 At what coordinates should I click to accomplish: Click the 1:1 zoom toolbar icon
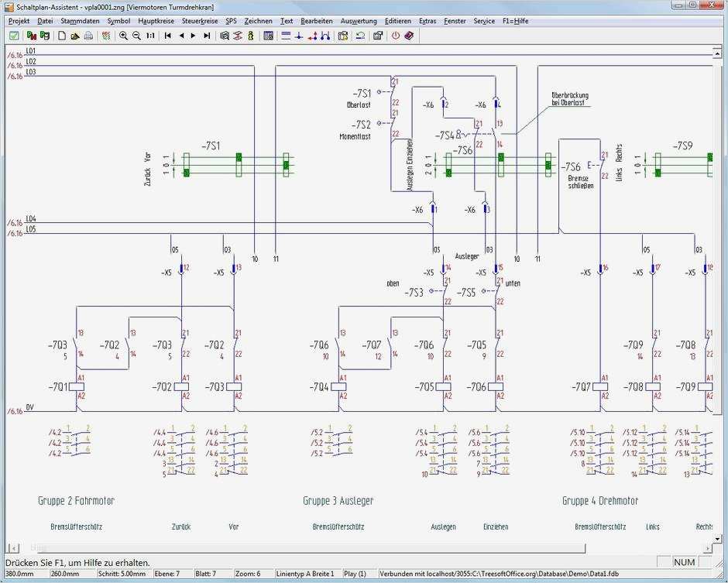click(x=150, y=36)
